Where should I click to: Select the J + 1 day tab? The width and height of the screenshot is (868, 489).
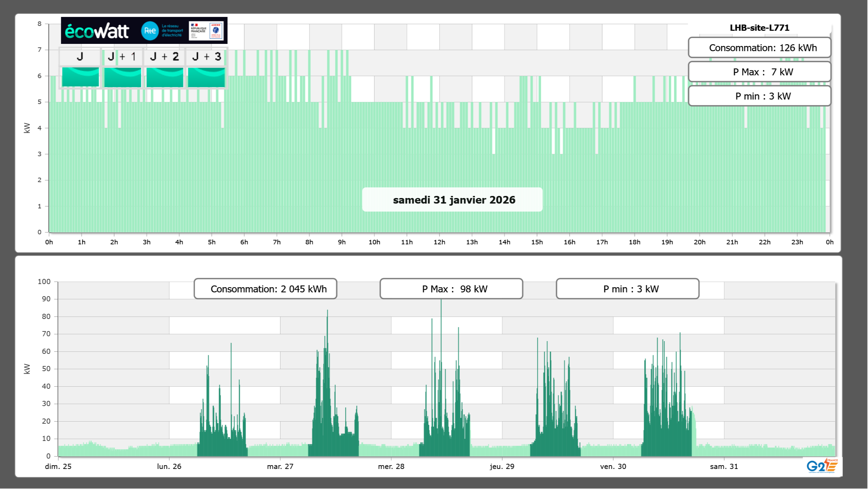[x=122, y=57]
